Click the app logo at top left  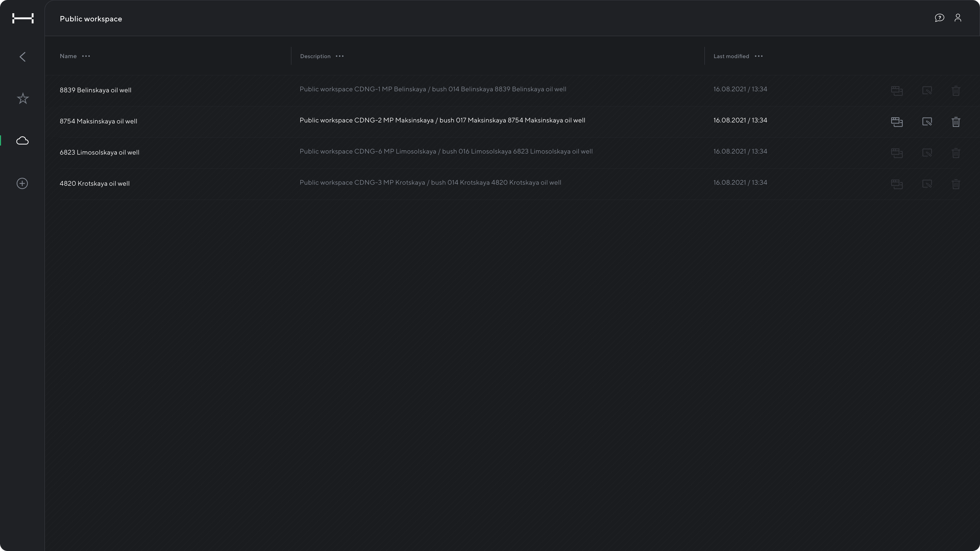[23, 18]
